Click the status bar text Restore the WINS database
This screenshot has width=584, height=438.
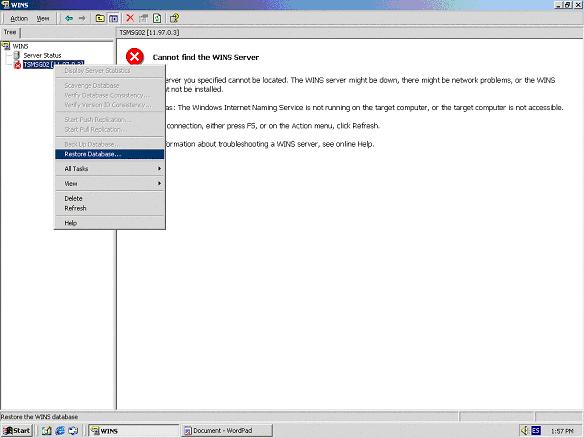[39, 417]
